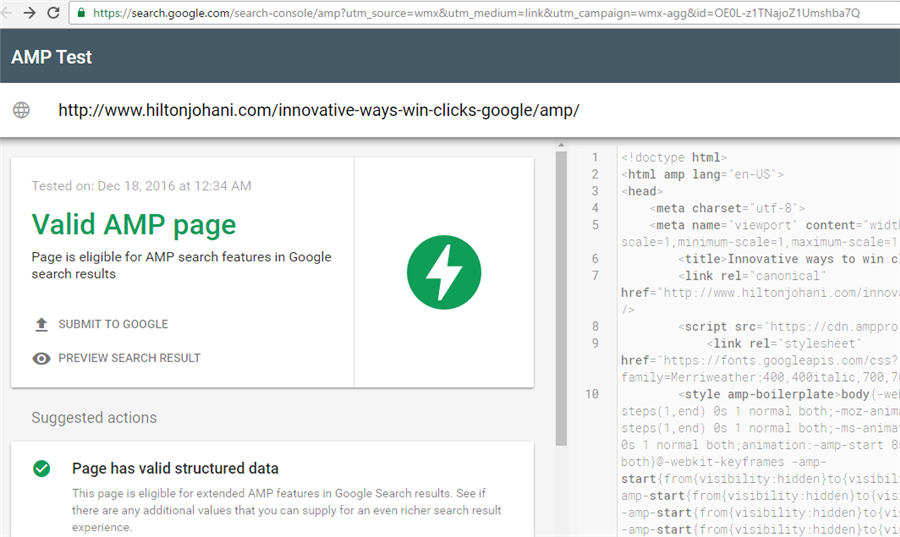Click the AMP Test header title
The width and height of the screenshot is (900, 537).
click(x=52, y=57)
